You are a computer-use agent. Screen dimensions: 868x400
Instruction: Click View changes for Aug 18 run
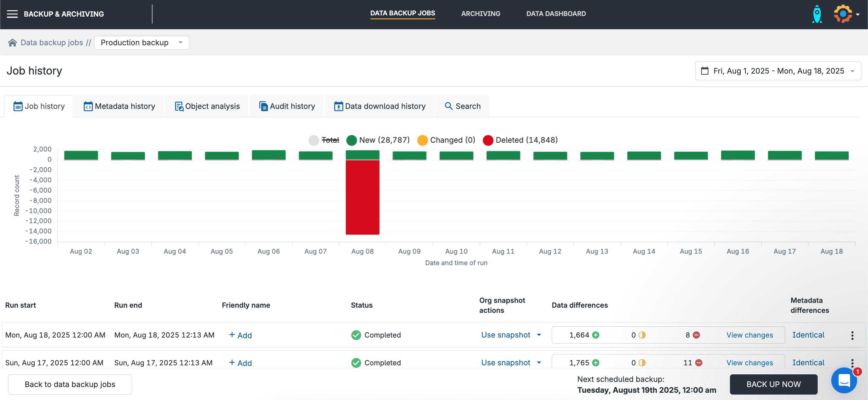(x=749, y=335)
